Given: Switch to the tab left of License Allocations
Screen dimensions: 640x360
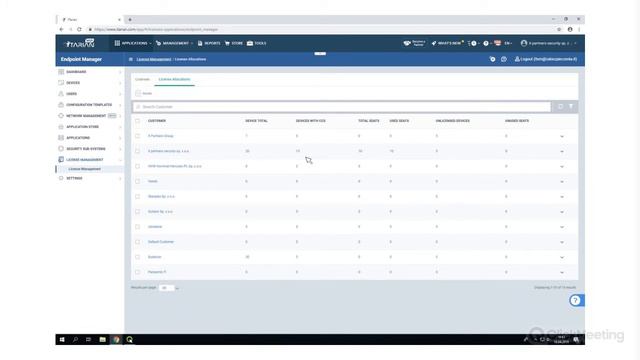Looking at the screenshot, I should (x=142, y=79).
